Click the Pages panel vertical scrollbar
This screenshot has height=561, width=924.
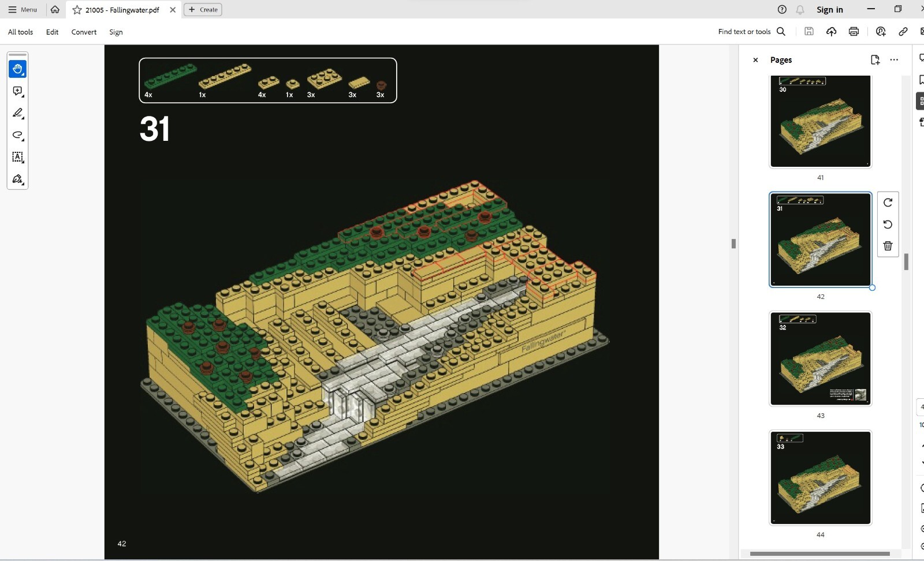click(x=906, y=261)
